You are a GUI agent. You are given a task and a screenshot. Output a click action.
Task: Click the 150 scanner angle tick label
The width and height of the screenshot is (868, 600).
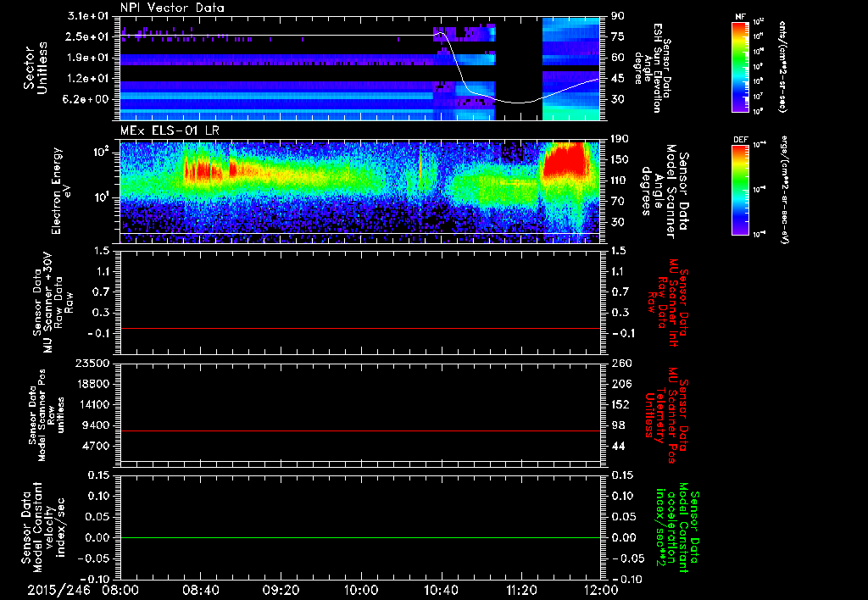click(621, 159)
